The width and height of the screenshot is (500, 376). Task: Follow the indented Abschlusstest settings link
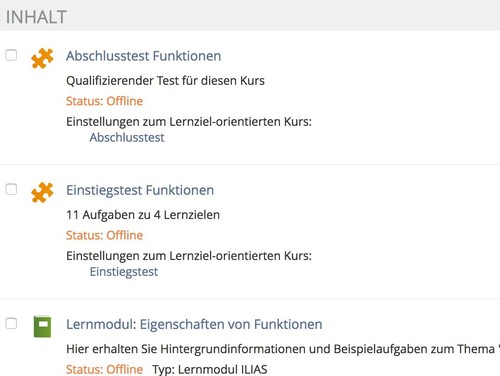pos(127,137)
